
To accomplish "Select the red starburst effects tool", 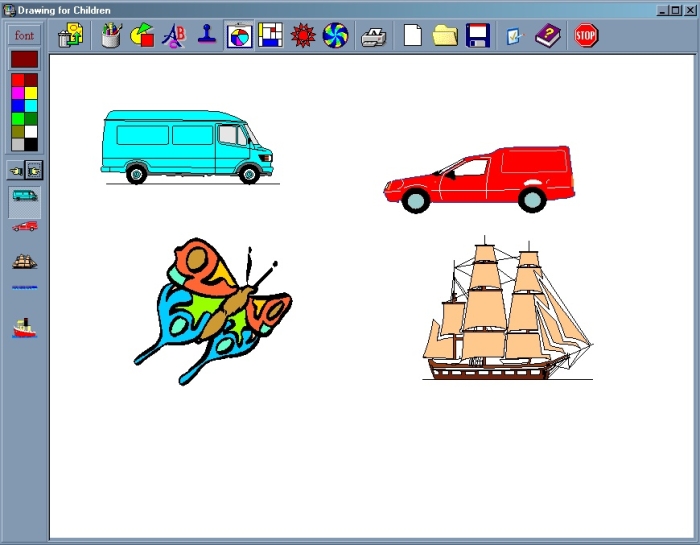I will point(302,37).
